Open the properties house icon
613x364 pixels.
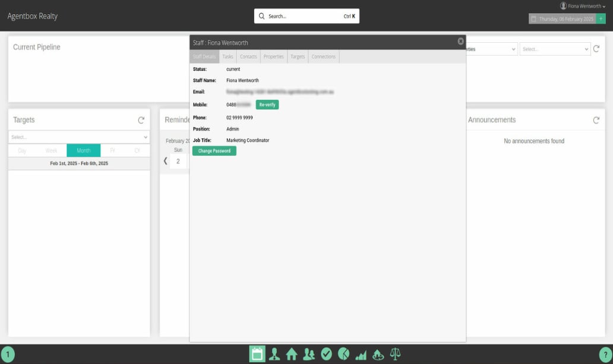(291, 354)
